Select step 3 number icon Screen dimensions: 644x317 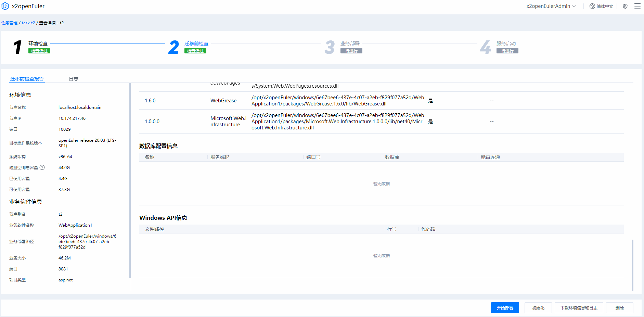(x=330, y=47)
